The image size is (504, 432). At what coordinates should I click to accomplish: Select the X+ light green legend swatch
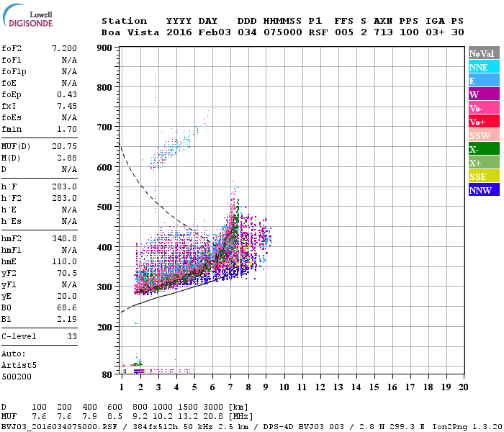coord(484,162)
